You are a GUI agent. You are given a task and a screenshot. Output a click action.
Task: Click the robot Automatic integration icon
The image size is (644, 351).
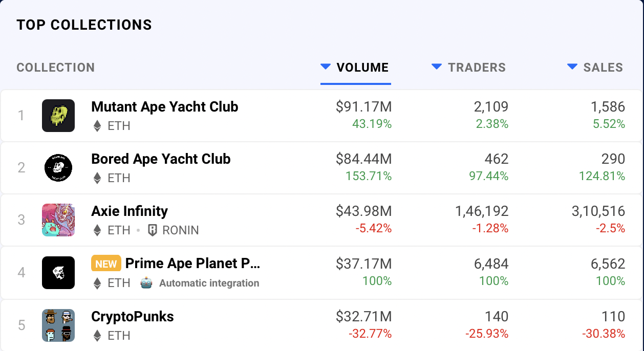pos(147,283)
